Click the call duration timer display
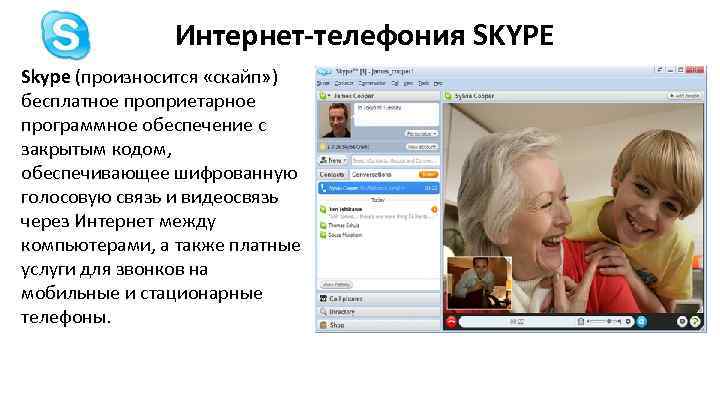The width and height of the screenshot is (720, 405). tap(517, 322)
